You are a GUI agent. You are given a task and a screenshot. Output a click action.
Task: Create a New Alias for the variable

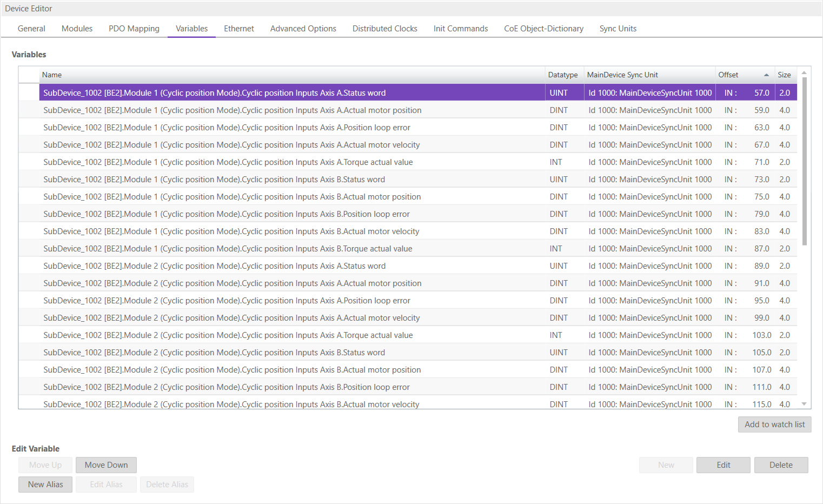tap(45, 484)
